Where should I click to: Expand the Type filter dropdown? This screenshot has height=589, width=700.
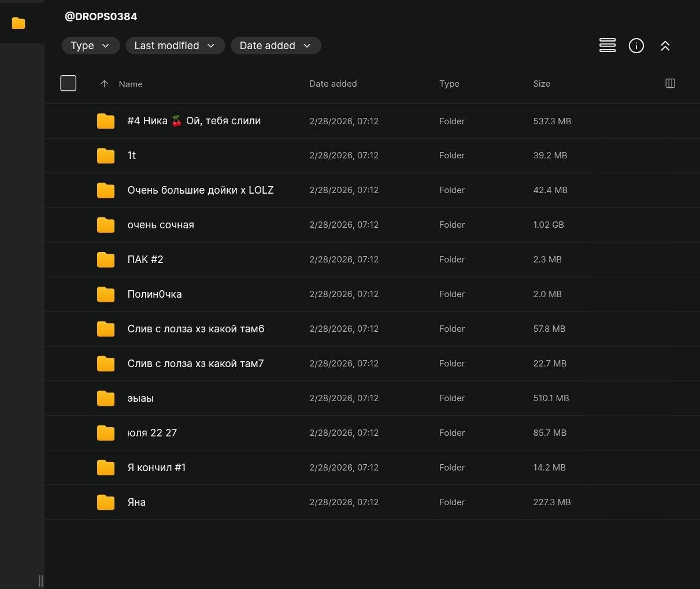pos(90,46)
